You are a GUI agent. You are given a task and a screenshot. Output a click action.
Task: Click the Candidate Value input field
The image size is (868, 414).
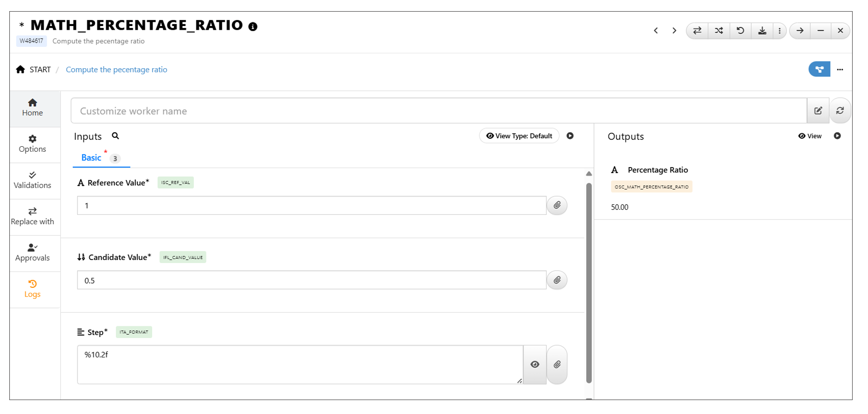coord(311,280)
